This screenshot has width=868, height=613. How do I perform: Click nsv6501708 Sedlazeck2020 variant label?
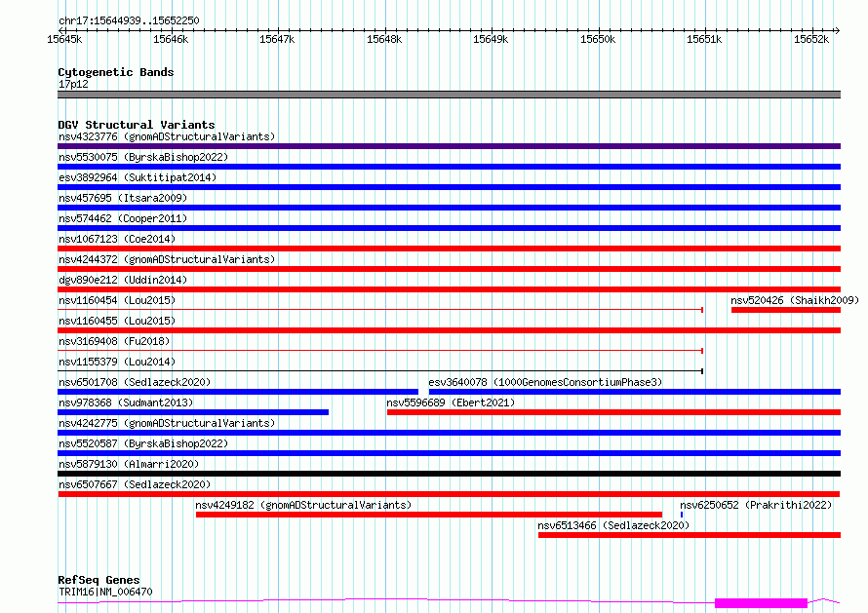pos(135,382)
